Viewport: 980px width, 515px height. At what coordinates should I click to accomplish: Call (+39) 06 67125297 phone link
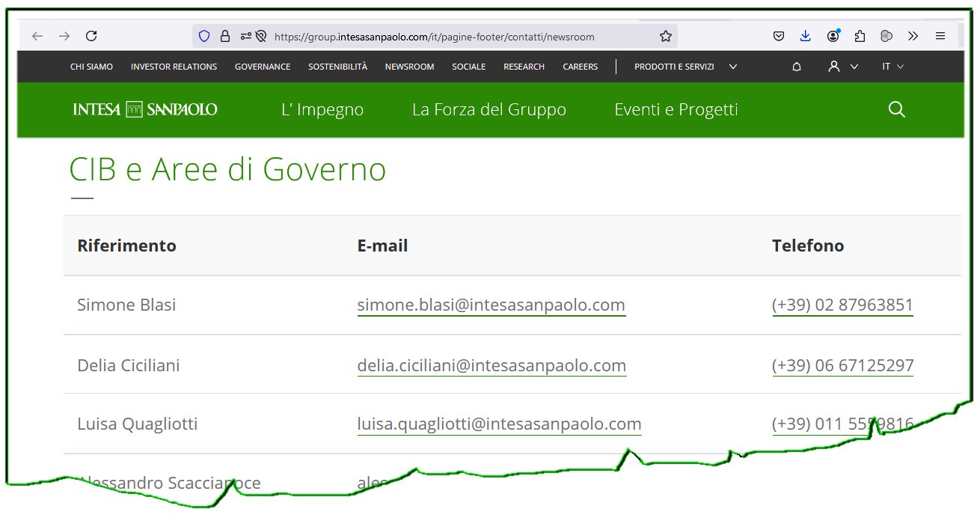pyautogui.click(x=842, y=366)
